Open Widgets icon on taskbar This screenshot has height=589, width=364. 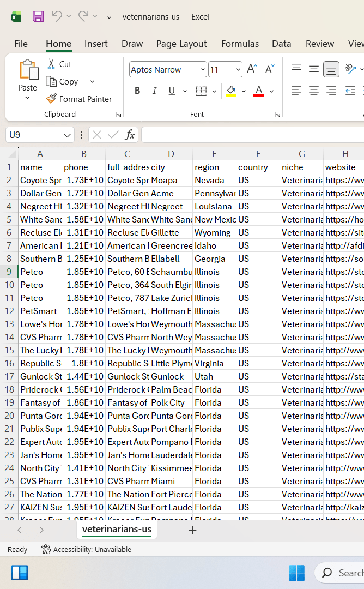(x=20, y=573)
